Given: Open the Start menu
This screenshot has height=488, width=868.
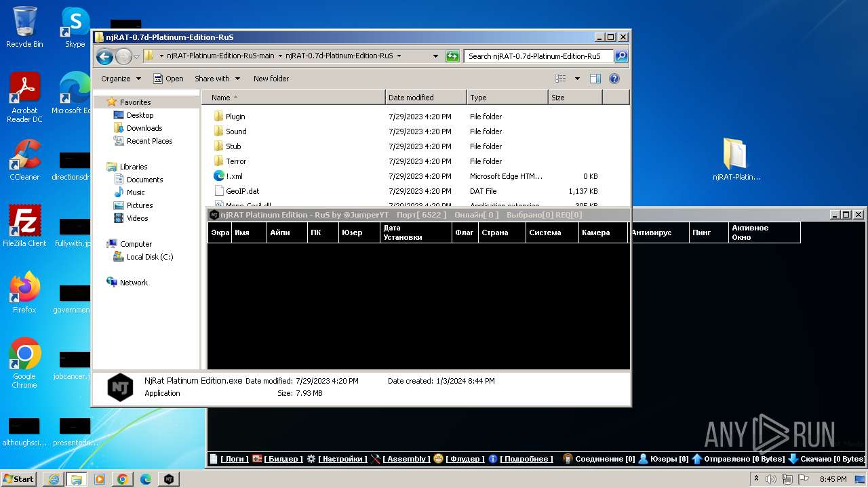Looking at the screenshot, I should pos(19,479).
